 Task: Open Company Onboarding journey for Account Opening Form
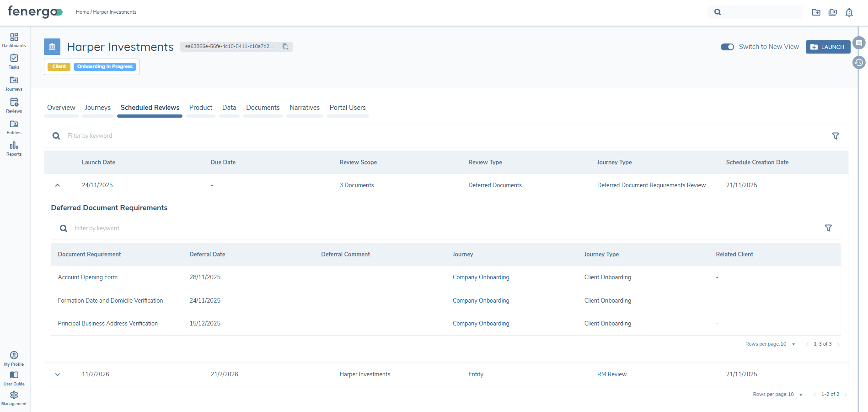click(x=481, y=277)
